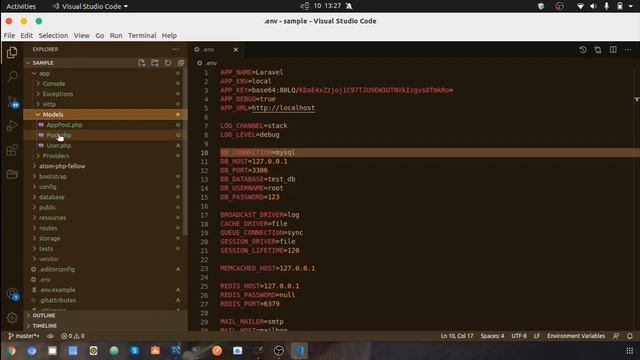This screenshot has width=640, height=360.
Task: Open the Help menu
Action: point(169,36)
